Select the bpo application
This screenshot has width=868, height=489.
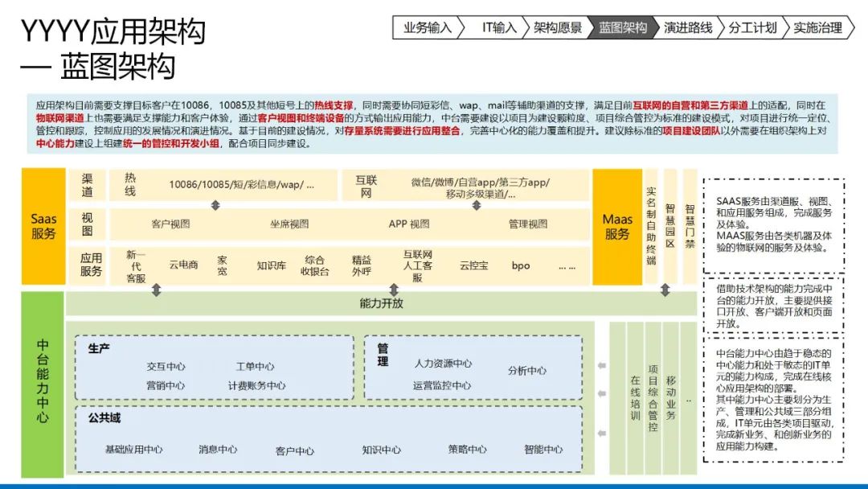(521, 265)
